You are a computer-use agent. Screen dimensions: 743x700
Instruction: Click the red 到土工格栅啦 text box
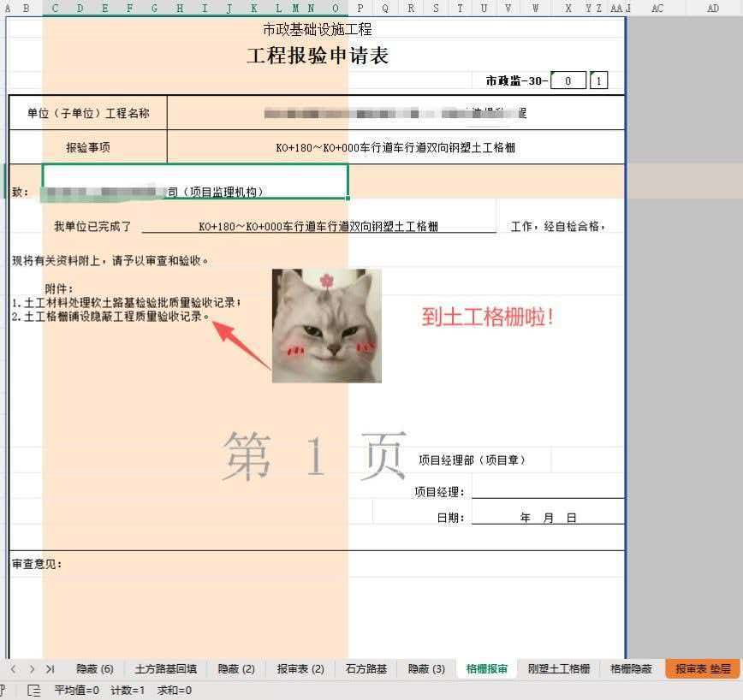487,317
